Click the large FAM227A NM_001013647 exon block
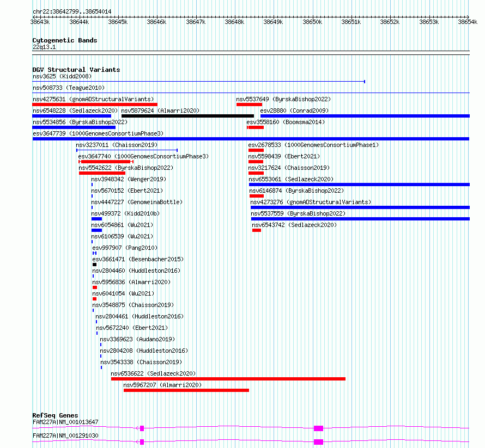 [318, 428]
